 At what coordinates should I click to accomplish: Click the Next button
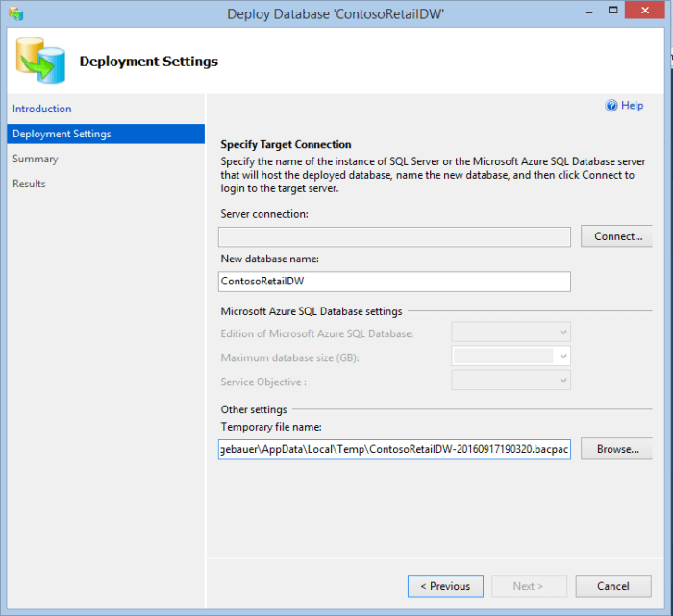tap(529, 586)
